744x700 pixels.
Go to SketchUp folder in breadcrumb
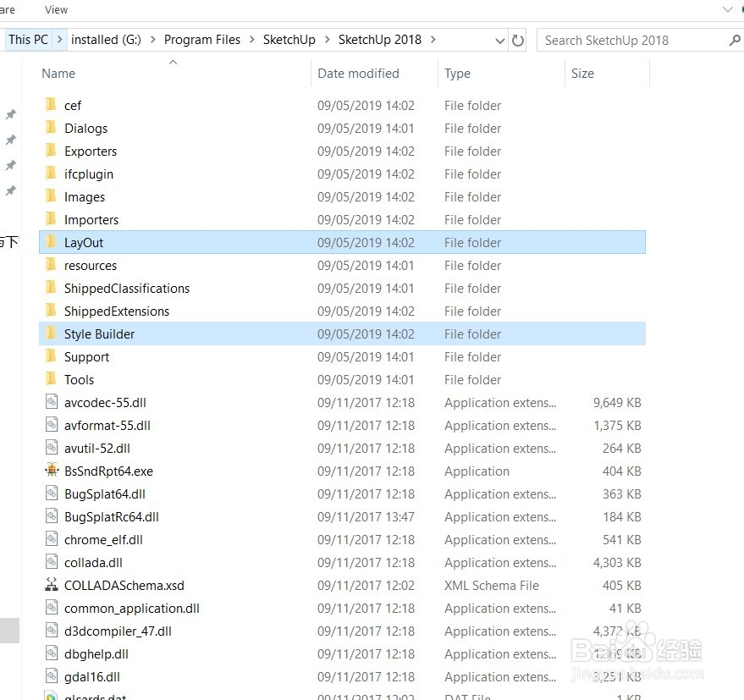[x=289, y=40]
